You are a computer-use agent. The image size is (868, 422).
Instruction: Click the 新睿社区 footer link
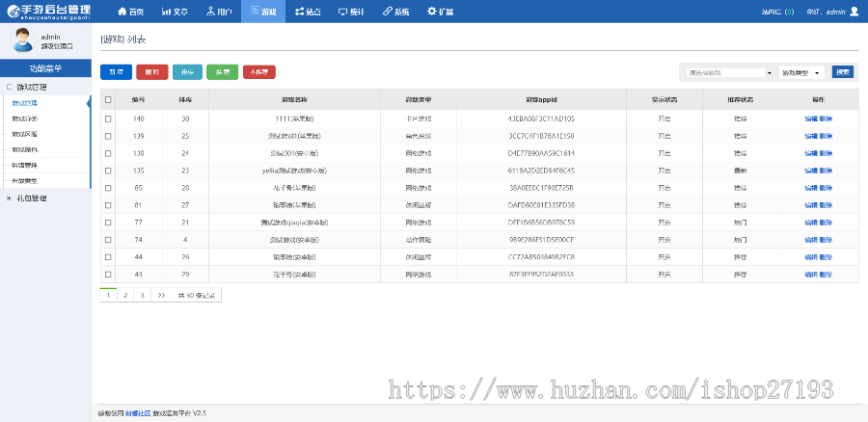pyautogui.click(x=137, y=413)
